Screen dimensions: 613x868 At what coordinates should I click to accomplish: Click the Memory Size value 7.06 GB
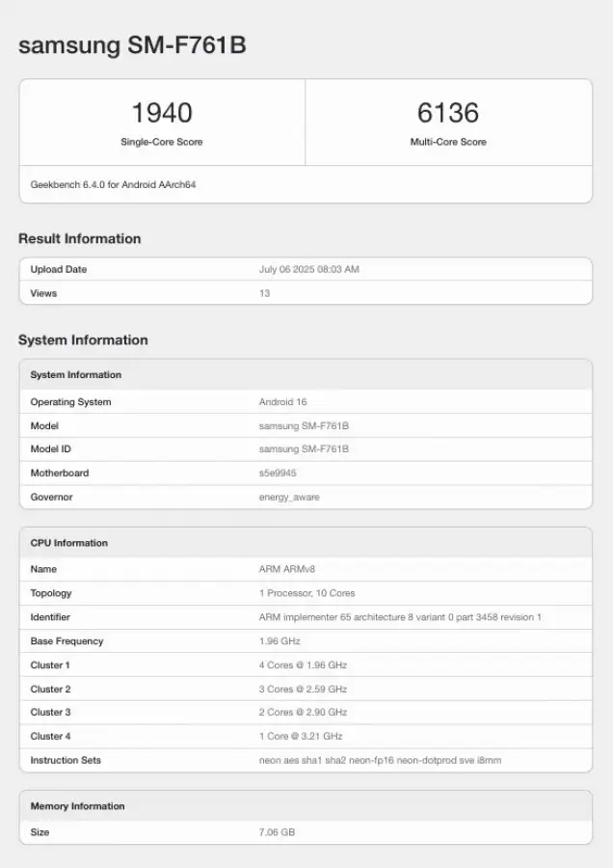coord(277,832)
